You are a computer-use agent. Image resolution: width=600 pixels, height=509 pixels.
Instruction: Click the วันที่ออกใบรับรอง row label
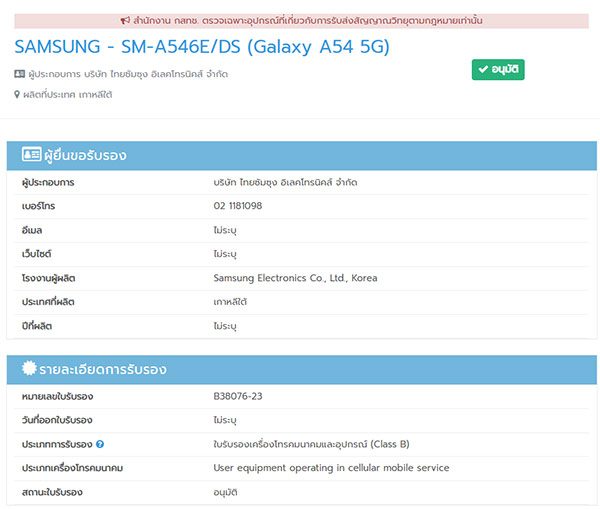(57, 420)
